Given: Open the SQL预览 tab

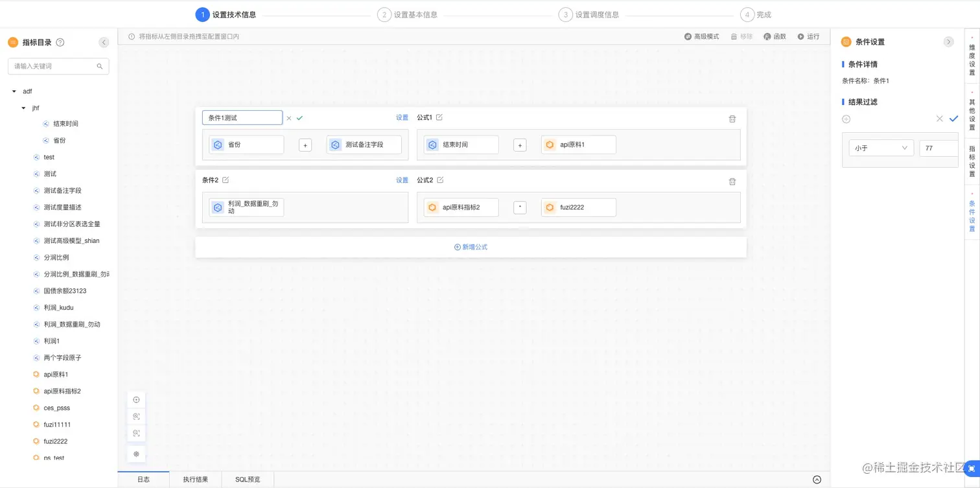Looking at the screenshot, I should click(x=248, y=480).
